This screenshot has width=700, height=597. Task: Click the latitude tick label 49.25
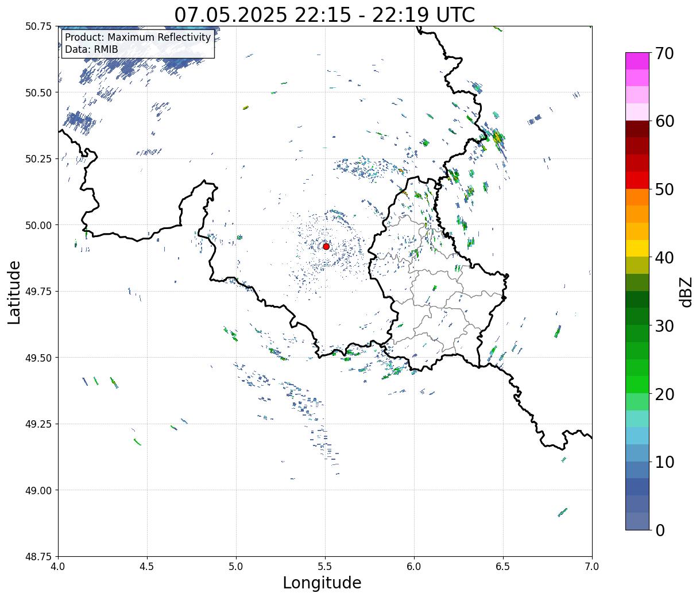click(38, 424)
